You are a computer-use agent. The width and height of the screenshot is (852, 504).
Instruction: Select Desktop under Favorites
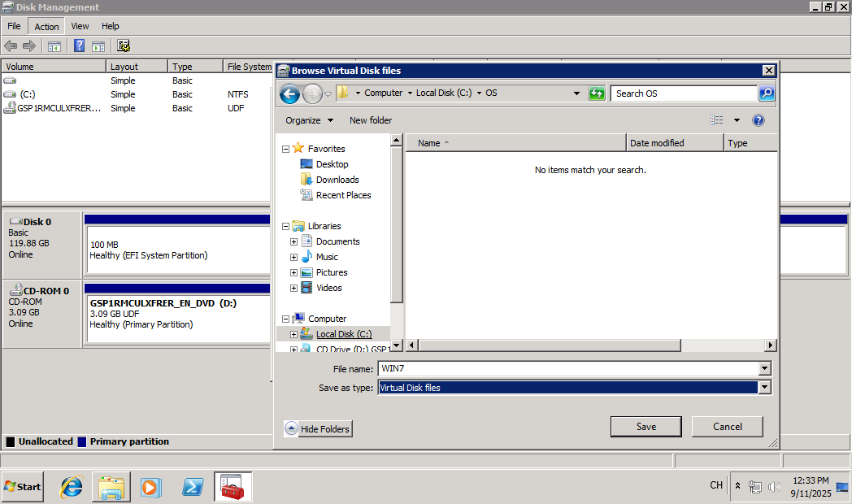click(x=332, y=164)
